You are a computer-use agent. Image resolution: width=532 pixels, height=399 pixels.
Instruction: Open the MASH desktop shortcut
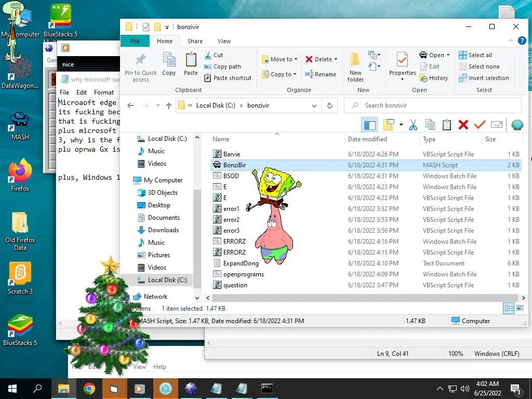click(20, 126)
